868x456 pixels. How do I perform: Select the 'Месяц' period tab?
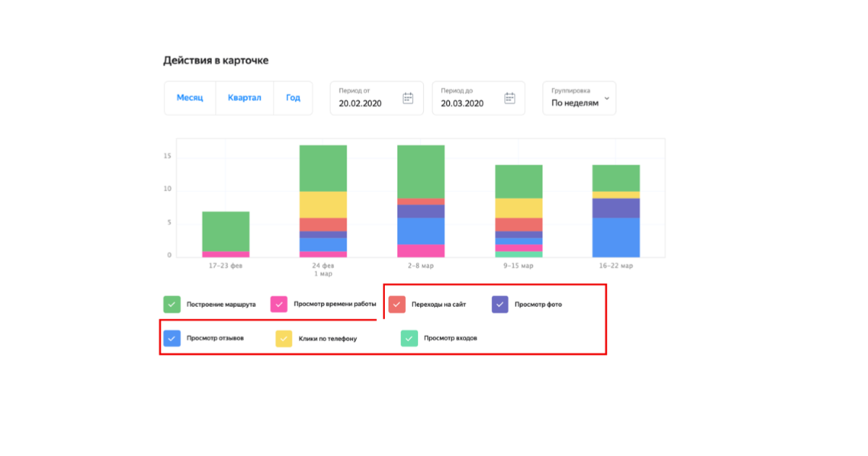pos(190,98)
